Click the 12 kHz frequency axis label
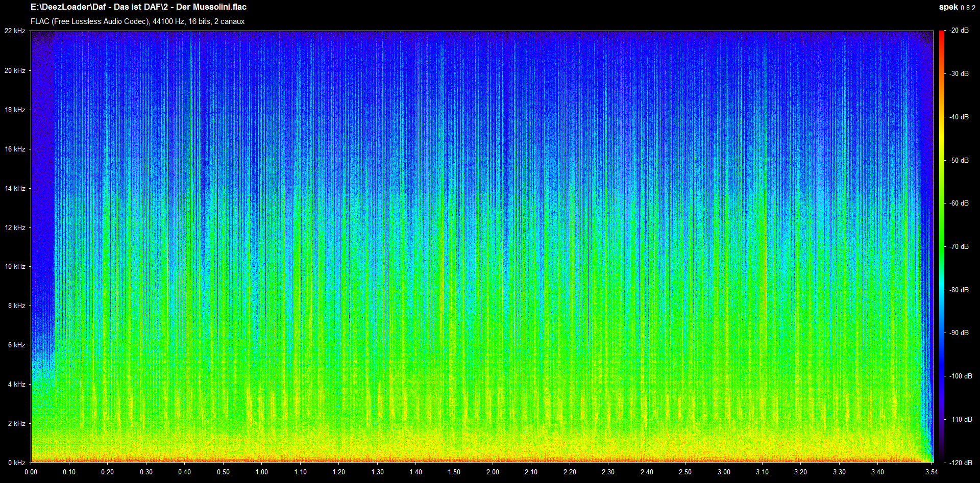 (x=15, y=227)
